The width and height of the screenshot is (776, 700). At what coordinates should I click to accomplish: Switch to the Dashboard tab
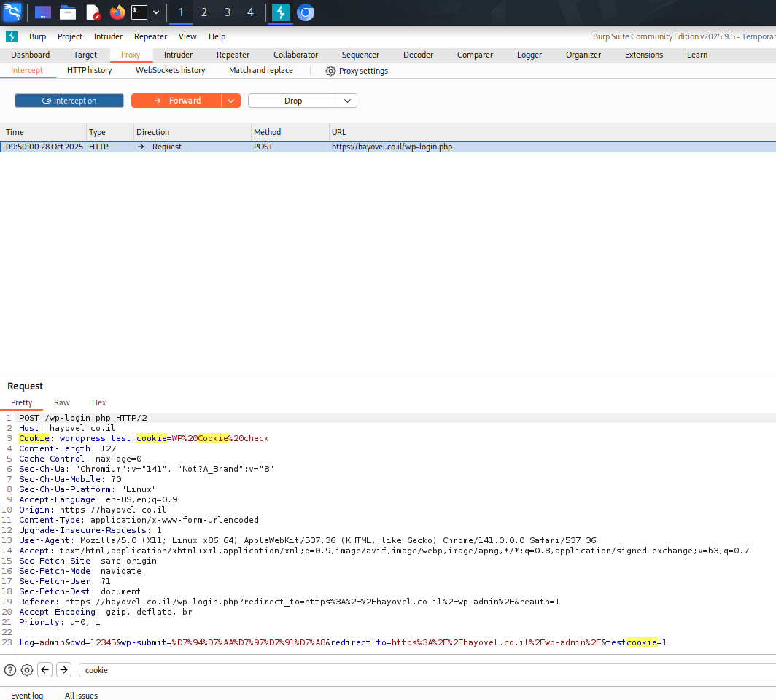pyautogui.click(x=30, y=55)
